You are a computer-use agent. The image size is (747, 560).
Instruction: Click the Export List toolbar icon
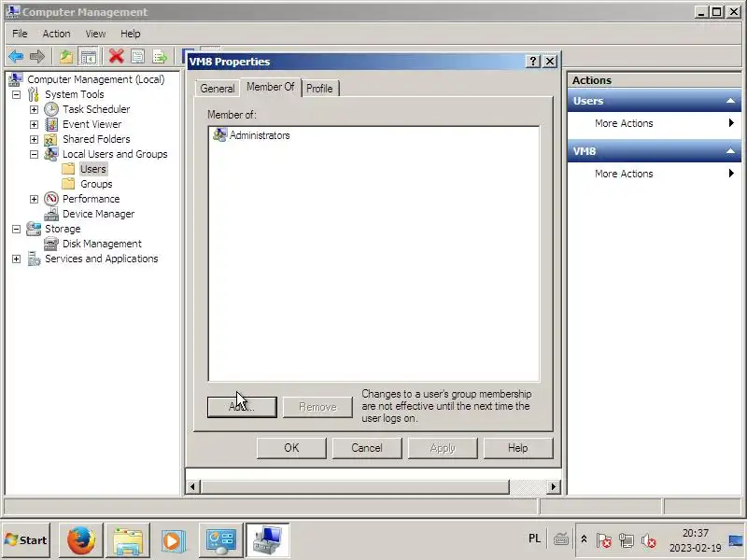pyautogui.click(x=160, y=57)
